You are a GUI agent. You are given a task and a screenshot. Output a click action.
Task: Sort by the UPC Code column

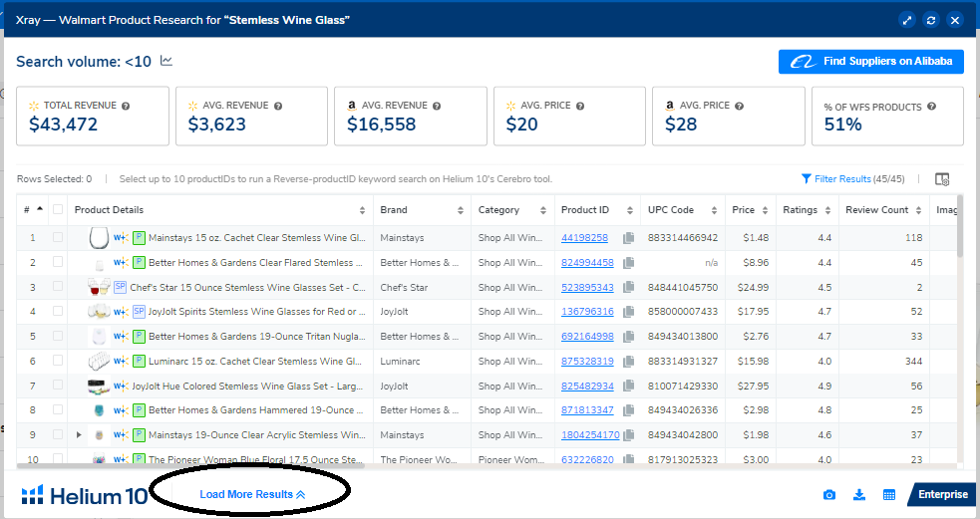tap(714, 210)
